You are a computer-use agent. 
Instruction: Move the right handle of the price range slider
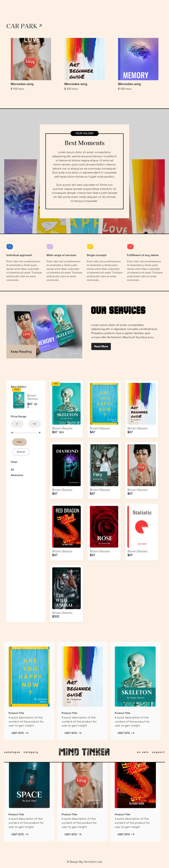pyautogui.click(x=40, y=432)
